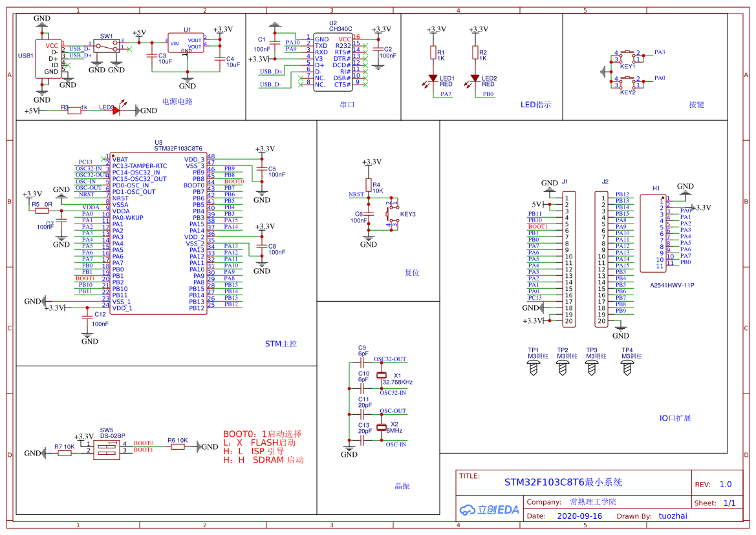Click the 立创EDA logo
Viewport: 756px width, 535px height.
point(490,510)
